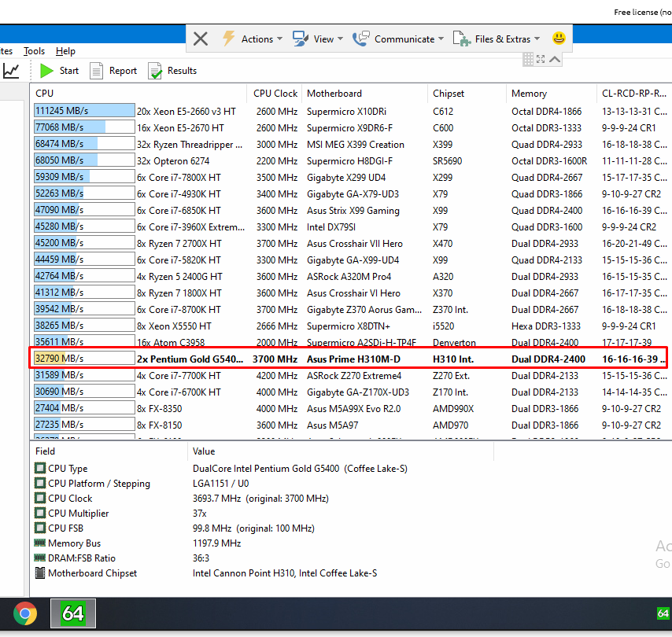Image resolution: width=672 pixels, height=637 pixels.
Task: Click the Value column header
Action: (x=341, y=451)
